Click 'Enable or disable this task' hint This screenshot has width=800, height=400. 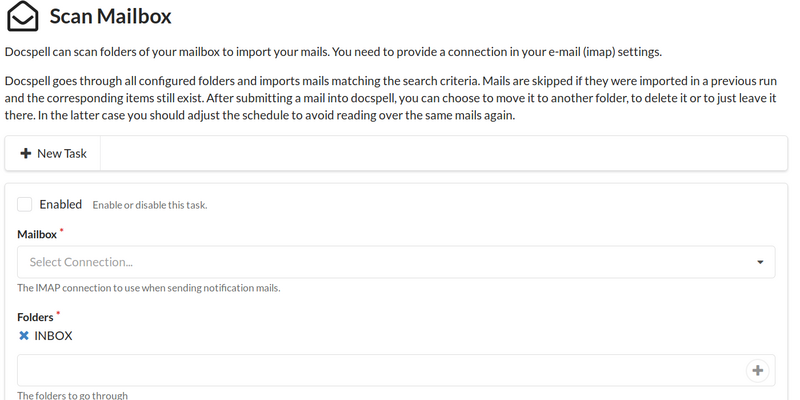149,205
